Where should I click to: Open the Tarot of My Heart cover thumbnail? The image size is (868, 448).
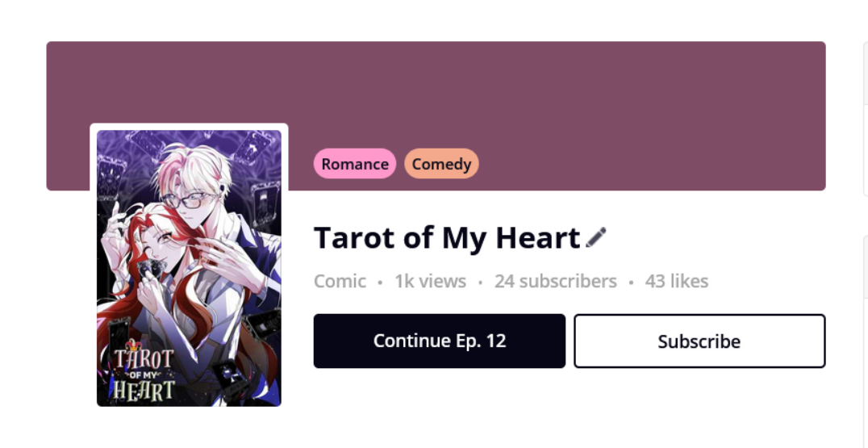pyautogui.click(x=189, y=268)
